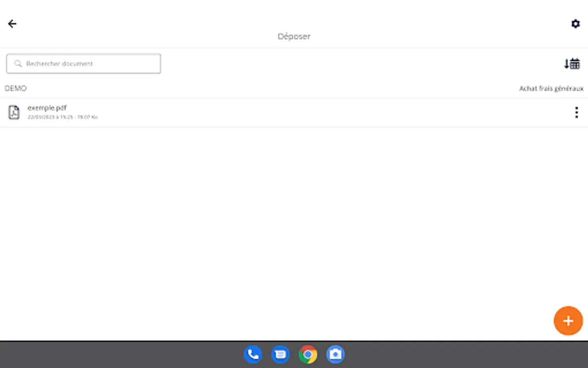
Task: Open the three-dot menu for exemple.pdf
Action: [577, 112]
